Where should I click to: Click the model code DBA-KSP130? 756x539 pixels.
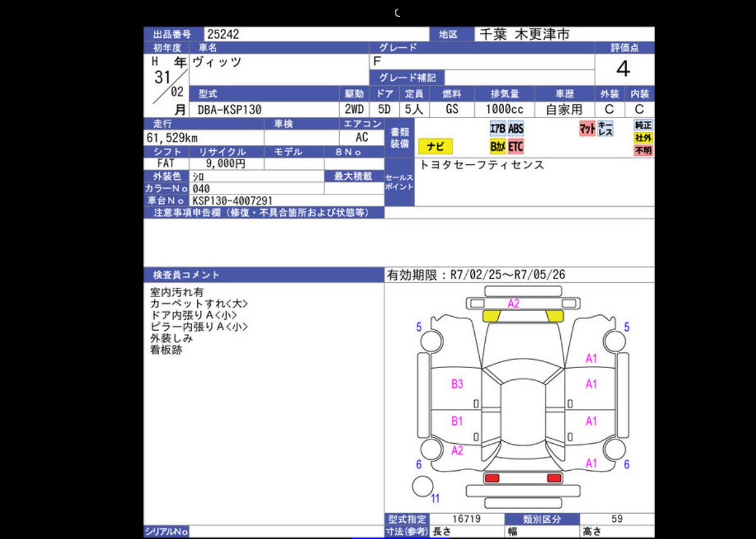[229, 110]
